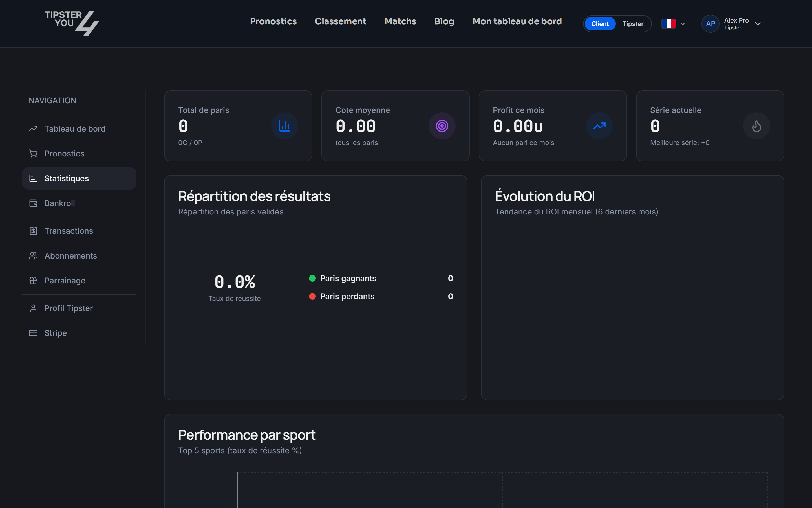Click the AP avatar circle
Viewport: 812px width, 508px height.
click(x=710, y=23)
